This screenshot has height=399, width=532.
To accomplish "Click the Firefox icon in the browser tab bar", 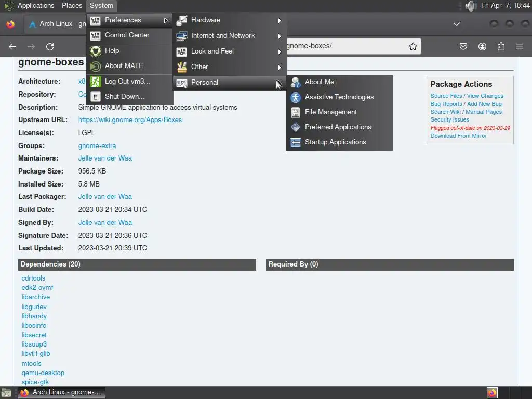I will click(x=10, y=24).
